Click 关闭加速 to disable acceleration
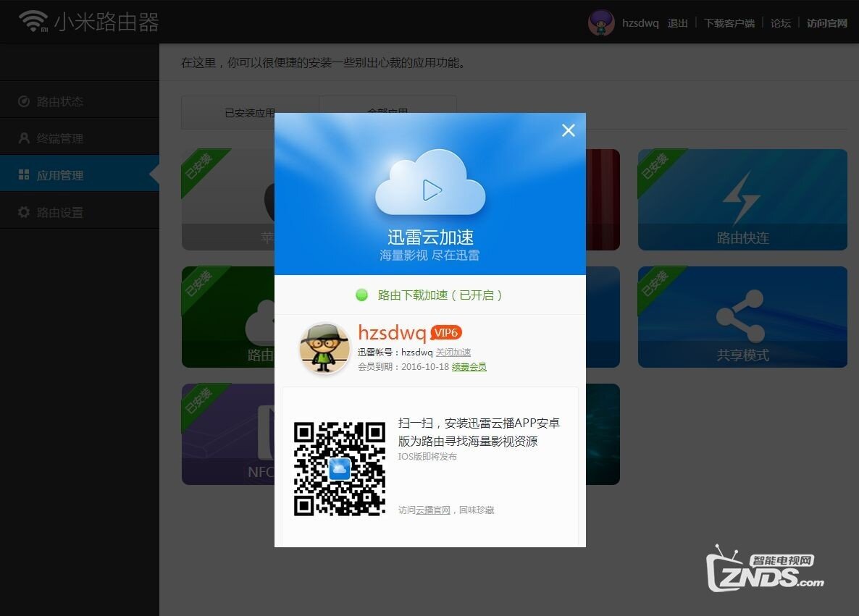 point(453,353)
